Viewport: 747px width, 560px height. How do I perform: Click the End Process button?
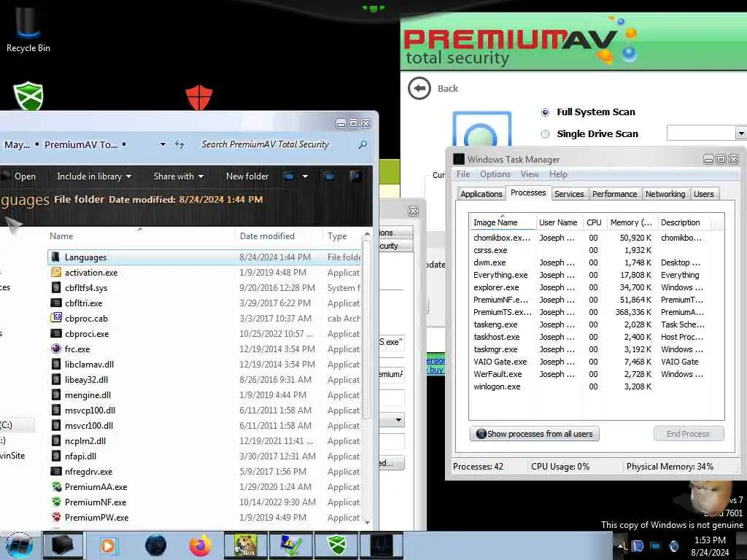point(689,434)
